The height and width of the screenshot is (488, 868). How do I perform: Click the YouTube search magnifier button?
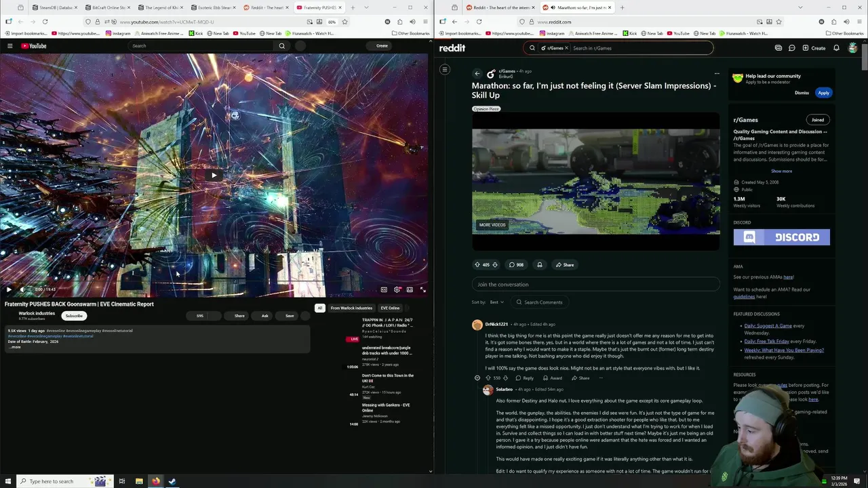[282, 46]
